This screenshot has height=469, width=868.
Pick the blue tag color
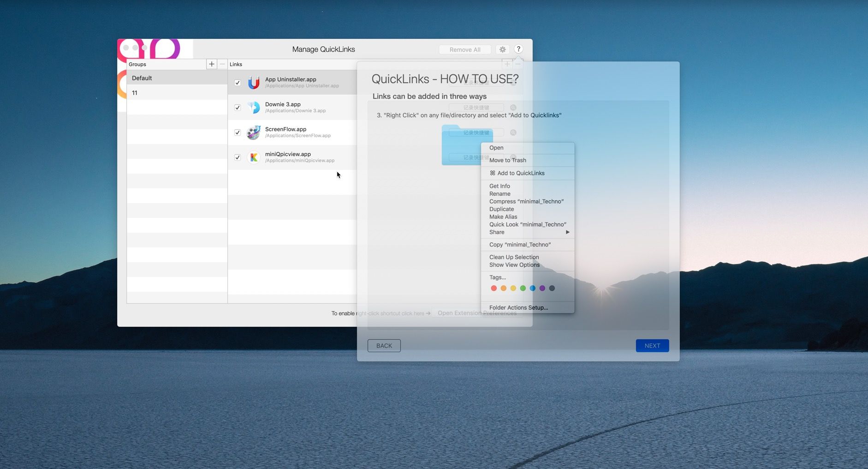533,288
